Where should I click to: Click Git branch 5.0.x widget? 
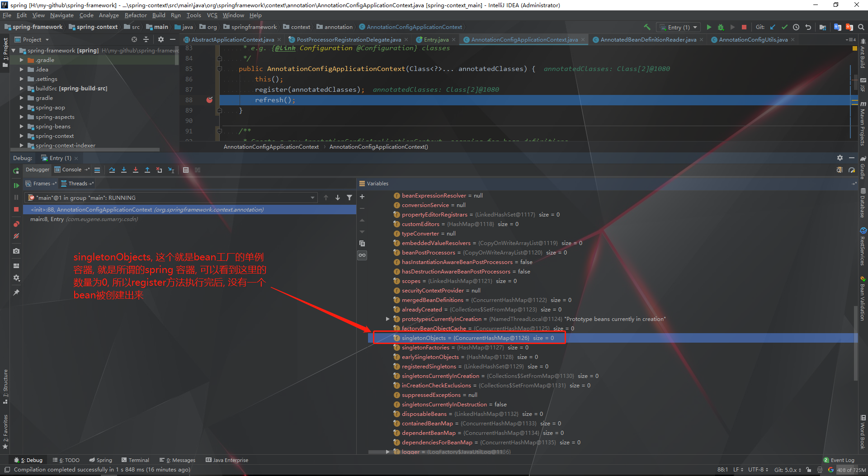(x=788, y=470)
